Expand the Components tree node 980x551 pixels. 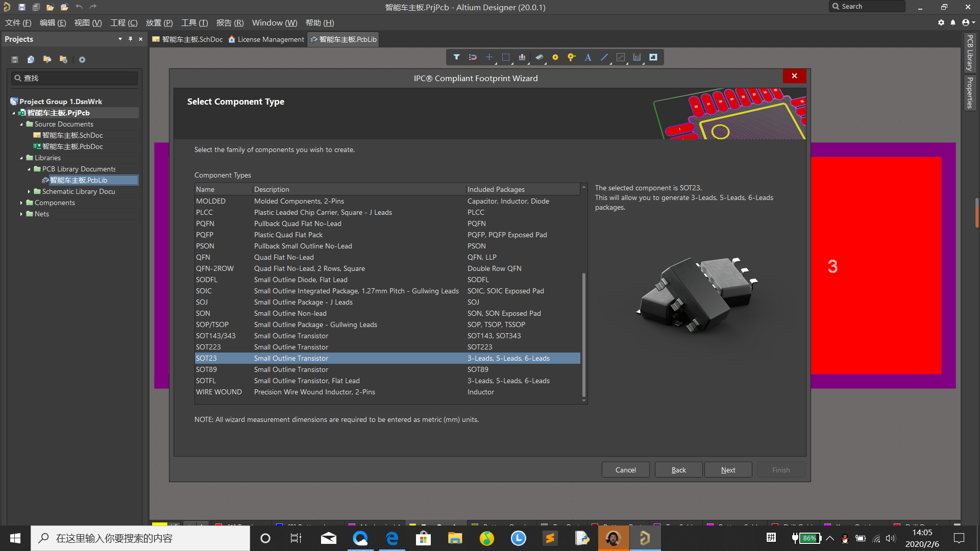(21, 203)
